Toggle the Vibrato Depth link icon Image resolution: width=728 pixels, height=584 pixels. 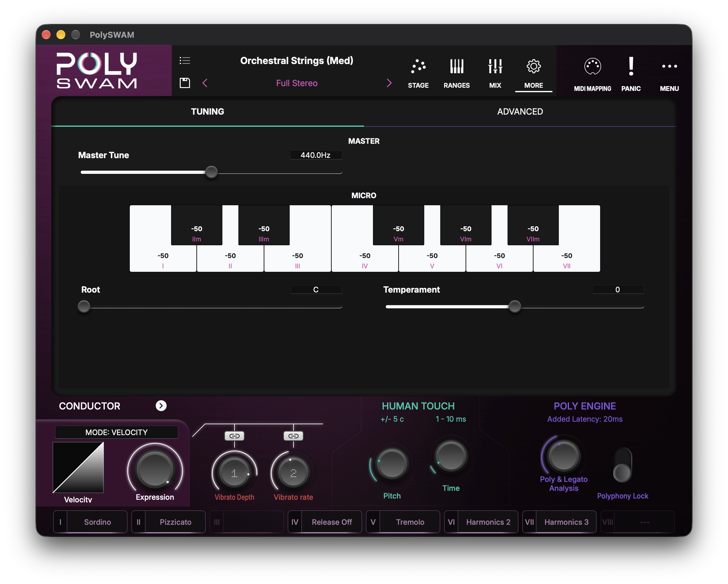pos(234,436)
